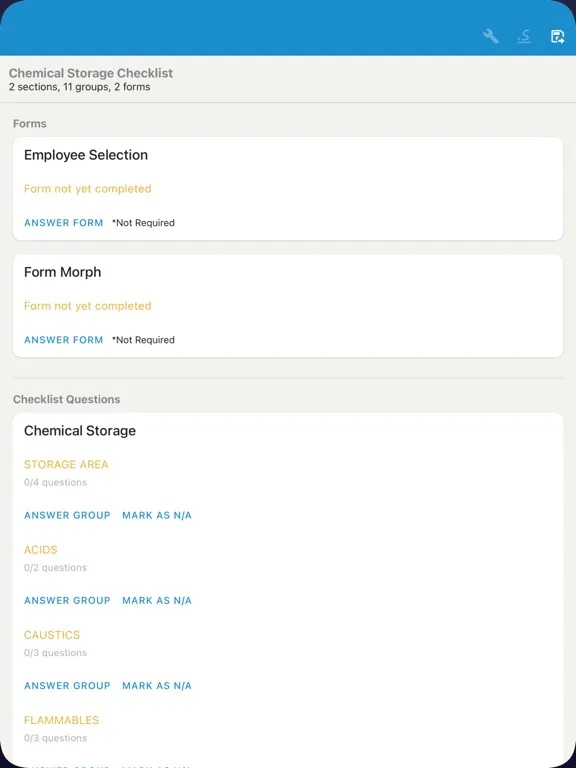This screenshot has height=768, width=576.
Task: Select the Form Morph card title
Action: 63,272
